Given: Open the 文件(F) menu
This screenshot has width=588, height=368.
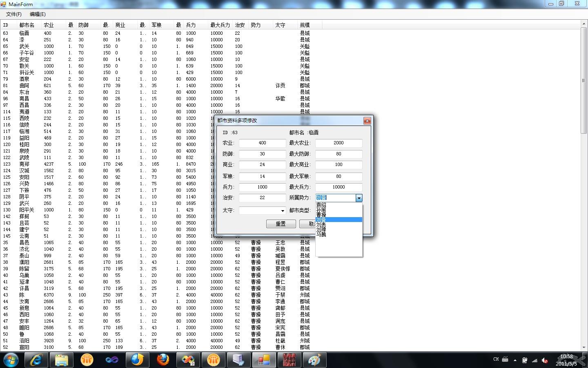Looking at the screenshot, I should point(14,14).
